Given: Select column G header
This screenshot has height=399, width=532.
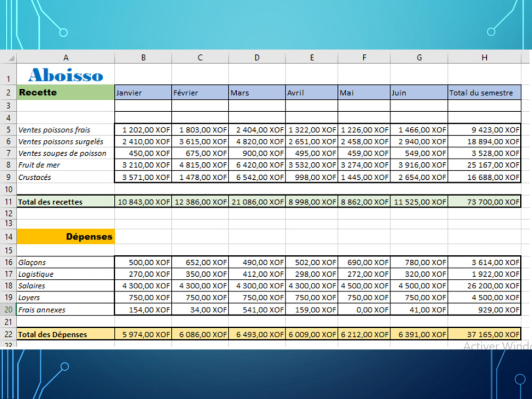Looking at the screenshot, I should tap(419, 57).
